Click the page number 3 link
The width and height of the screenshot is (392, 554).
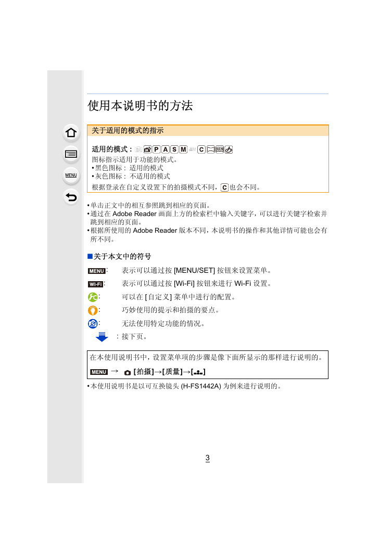coord(208,458)
